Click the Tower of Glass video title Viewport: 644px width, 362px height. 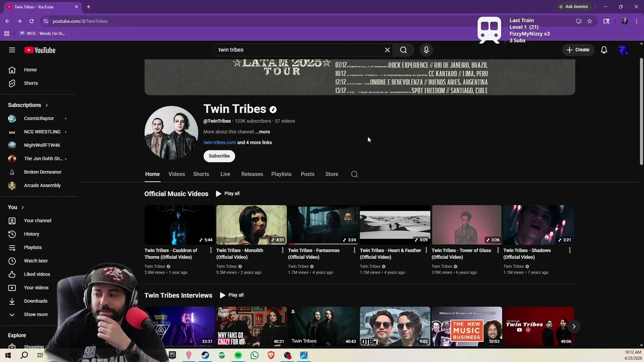pos(461,253)
